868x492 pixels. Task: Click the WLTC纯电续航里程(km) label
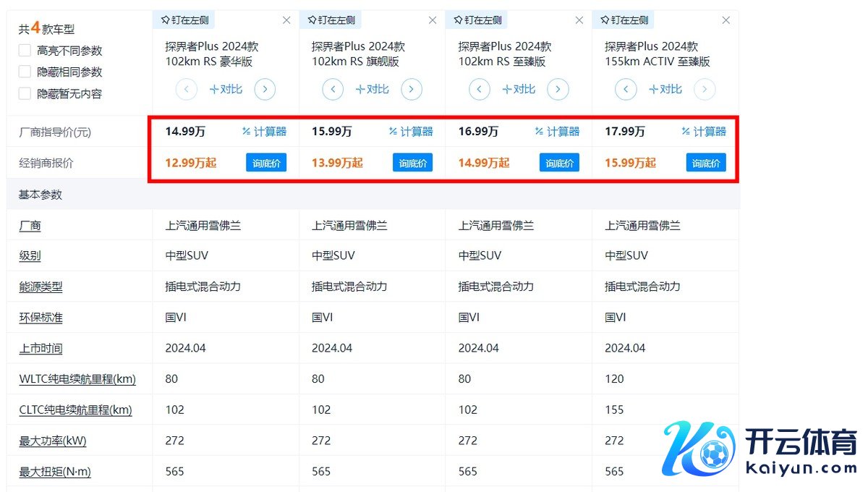pos(77,379)
